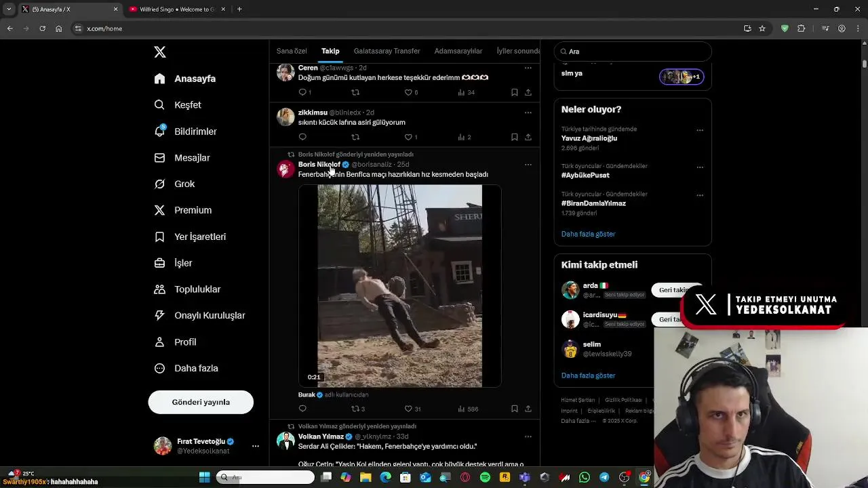Share Boris Nikolof's video post
This screenshot has width=868, height=488.
pos(528,409)
